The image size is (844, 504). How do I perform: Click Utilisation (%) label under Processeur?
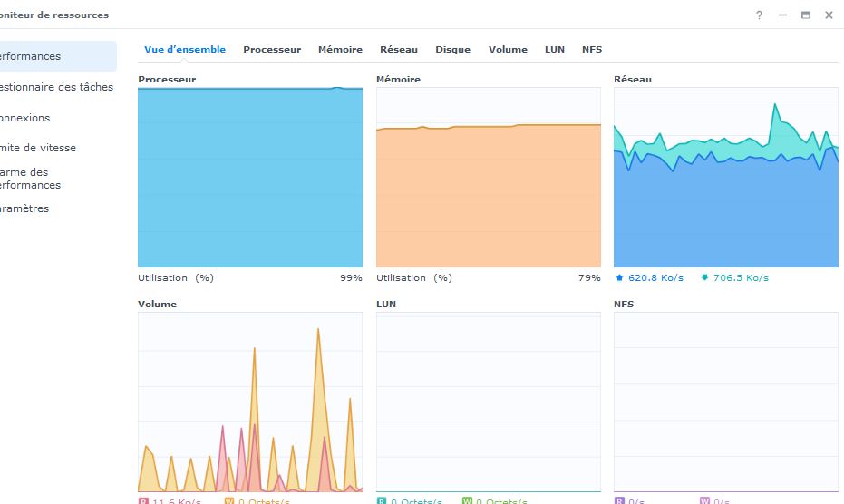176,278
